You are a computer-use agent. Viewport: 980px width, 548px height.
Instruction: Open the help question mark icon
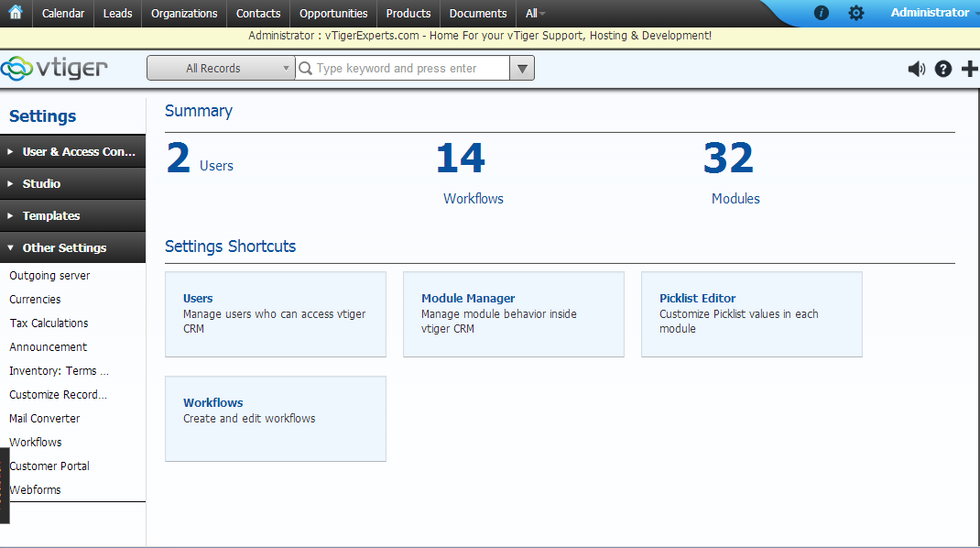click(x=943, y=69)
